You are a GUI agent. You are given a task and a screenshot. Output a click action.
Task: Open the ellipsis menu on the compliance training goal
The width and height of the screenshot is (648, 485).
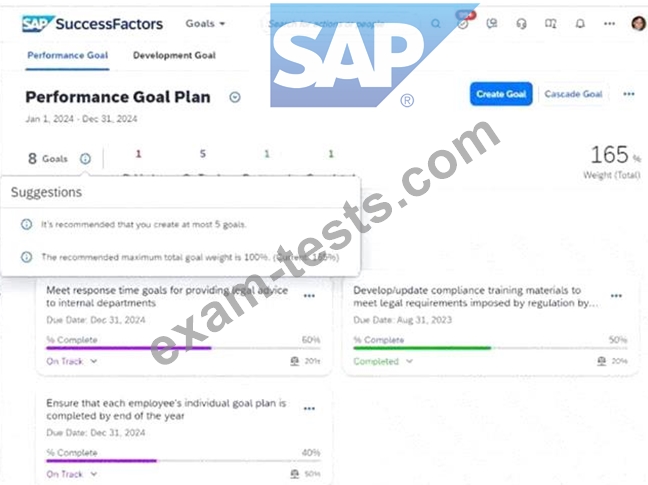tap(616, 296)
